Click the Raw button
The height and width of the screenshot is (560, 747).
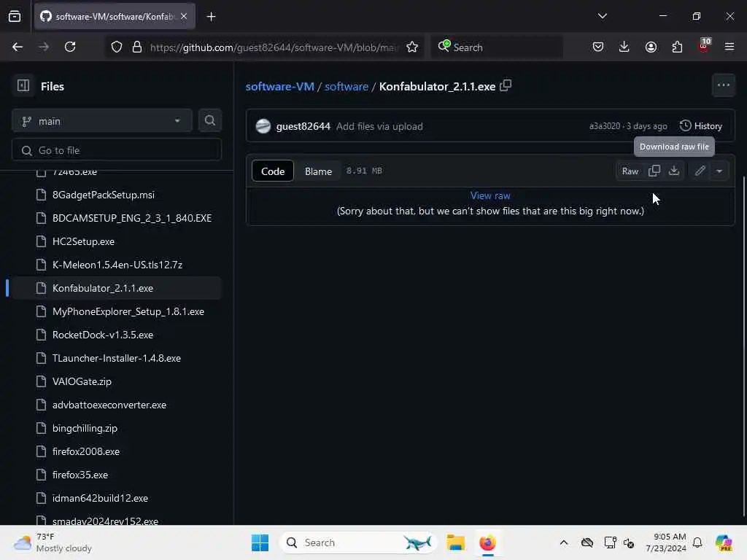630,171
